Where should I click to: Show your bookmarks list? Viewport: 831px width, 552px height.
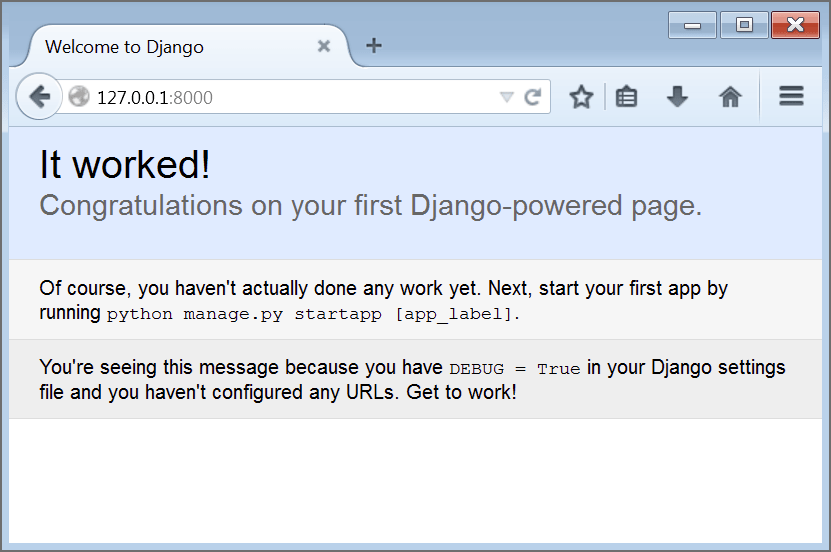[627, 97]
